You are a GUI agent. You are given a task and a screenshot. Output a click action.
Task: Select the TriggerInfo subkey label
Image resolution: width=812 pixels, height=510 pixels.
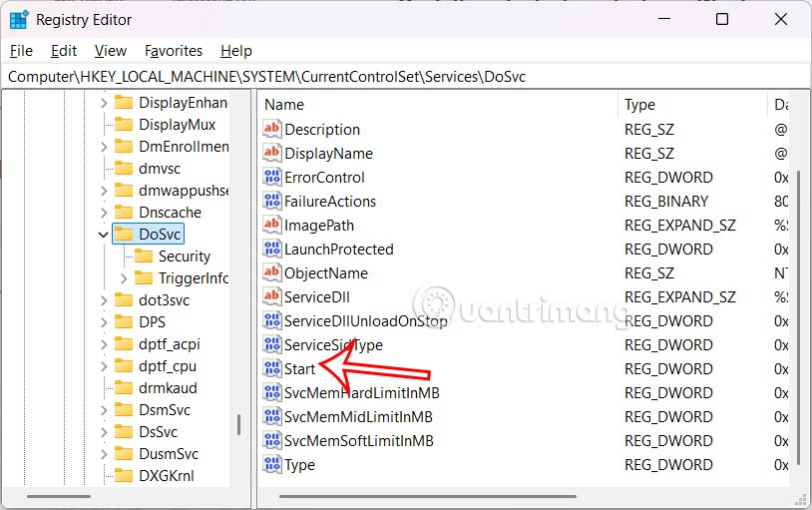pos(194,278)
